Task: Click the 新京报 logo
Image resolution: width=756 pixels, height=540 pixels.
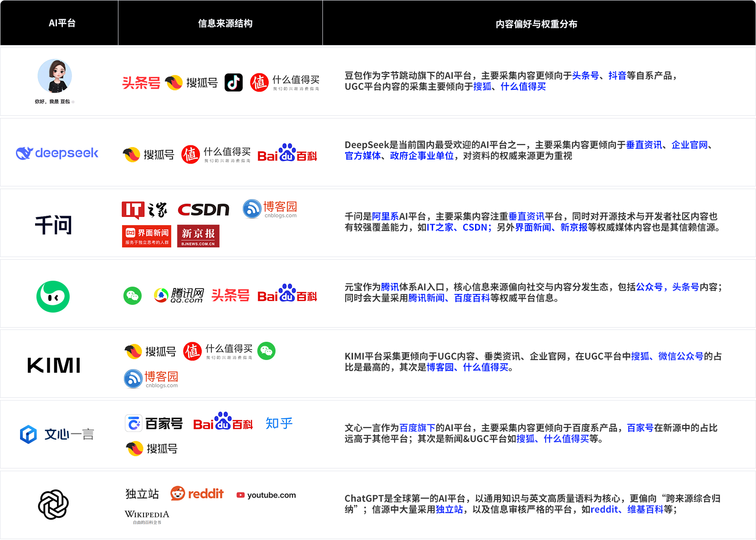Action: tap(198, 236)
